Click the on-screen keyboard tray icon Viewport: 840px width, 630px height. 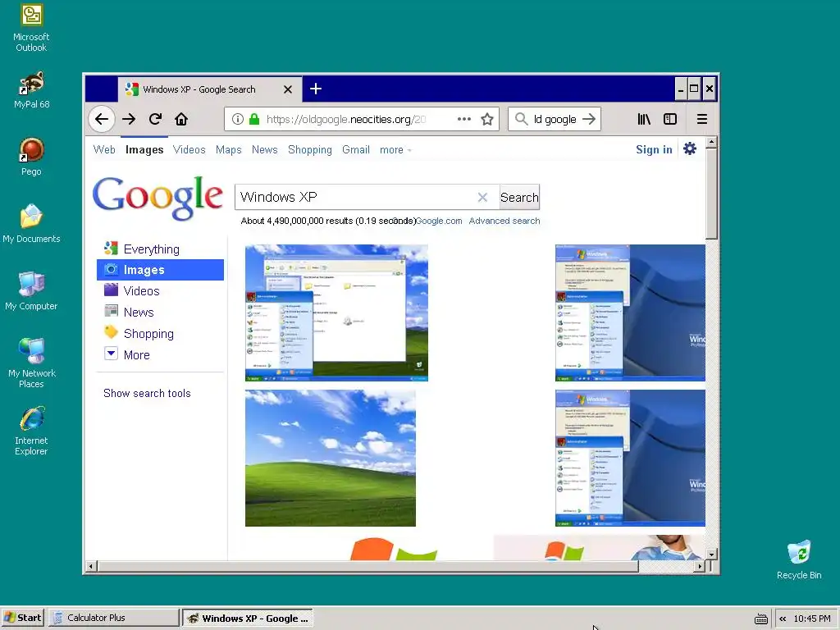(x=760, y=619)
